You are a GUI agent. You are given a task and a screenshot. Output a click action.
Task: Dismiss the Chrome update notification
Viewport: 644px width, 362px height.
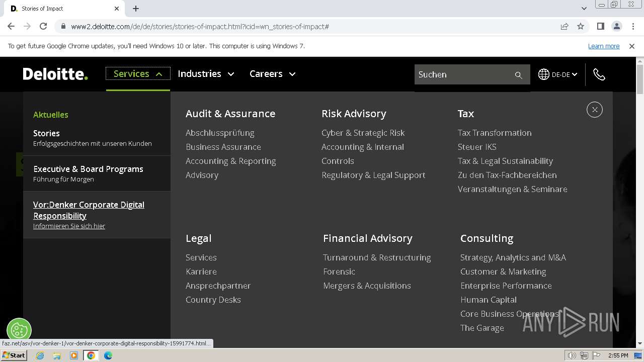[x=632, y=46]
